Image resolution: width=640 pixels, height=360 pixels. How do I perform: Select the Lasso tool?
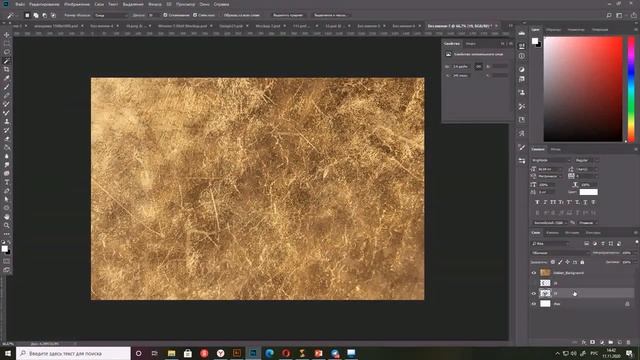pyautogui.click(x=7, y=52)
